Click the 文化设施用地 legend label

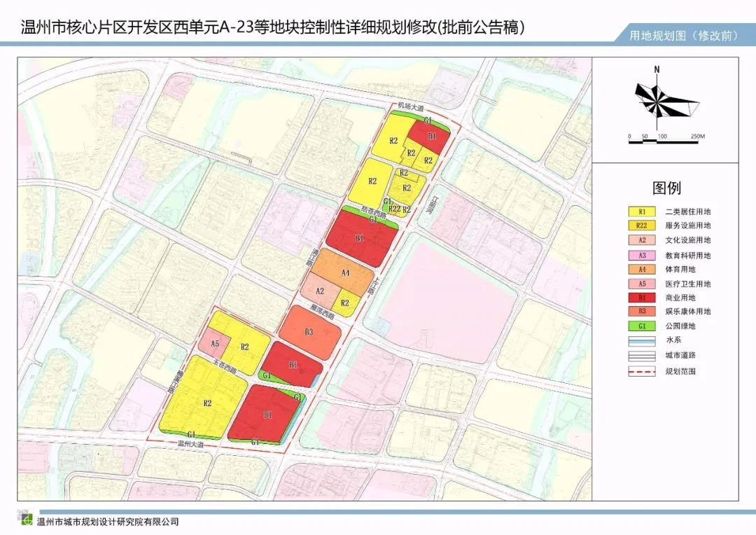(688, 239)
